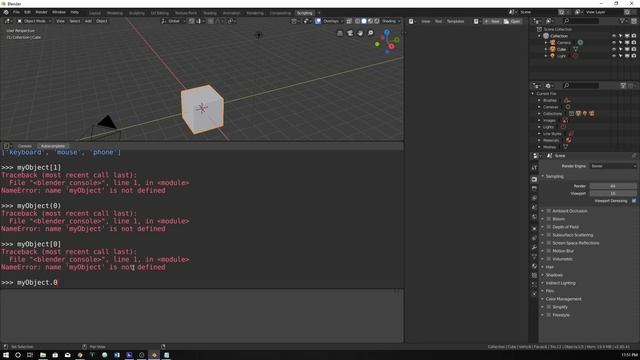
Task: Click the console input line myObject.0
Action: (37, 282)
